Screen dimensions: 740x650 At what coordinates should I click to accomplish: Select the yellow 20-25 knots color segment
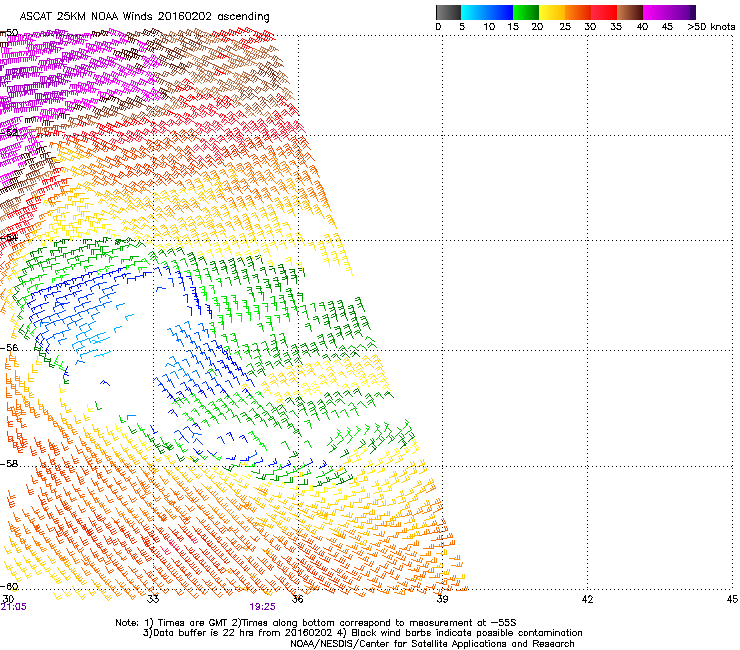tap(552, 12)
